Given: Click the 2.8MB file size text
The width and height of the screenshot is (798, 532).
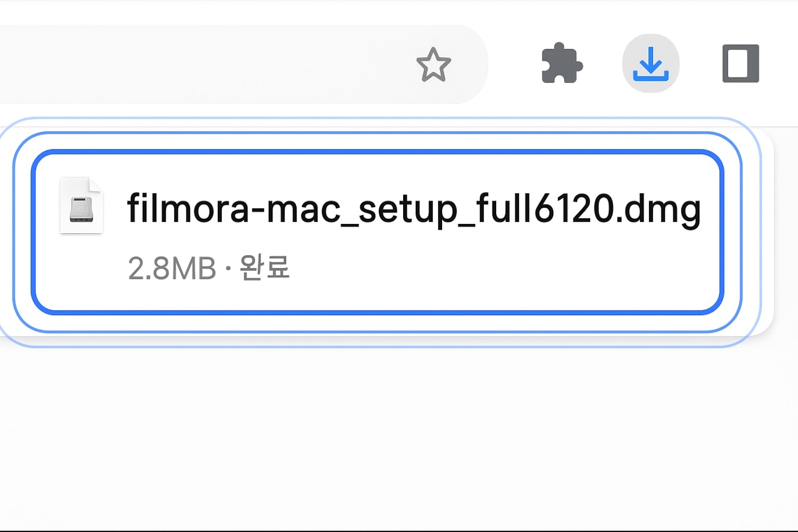Looking at the screenshot, I should tap(171, 269).
